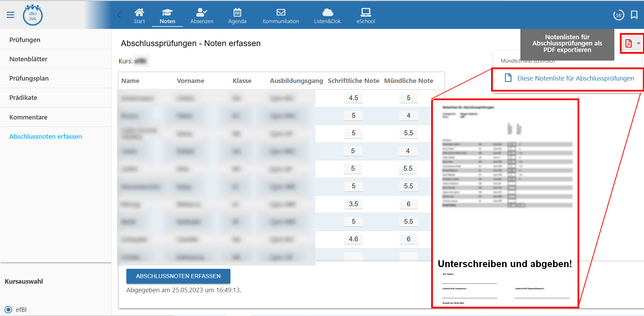Click the Mündliche Note column header
The width and height of the screenshot is (644, 316).
click(x=408, y=81)
